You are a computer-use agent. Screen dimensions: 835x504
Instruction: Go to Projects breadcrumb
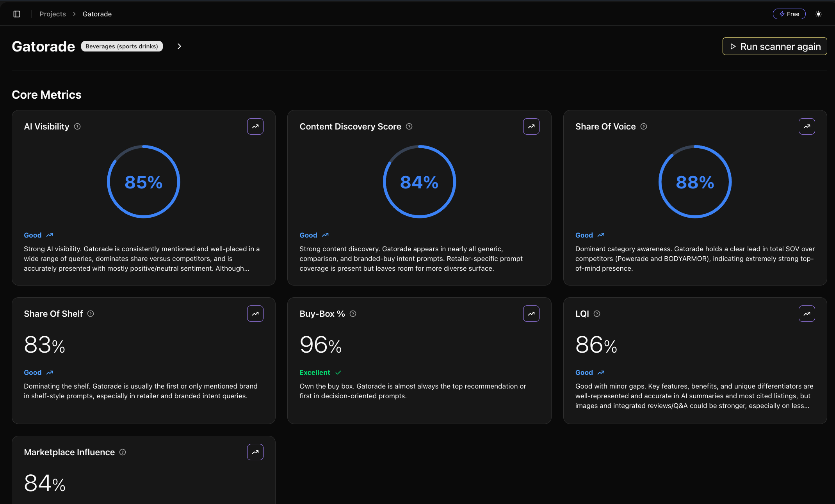[x=53, y=14]
